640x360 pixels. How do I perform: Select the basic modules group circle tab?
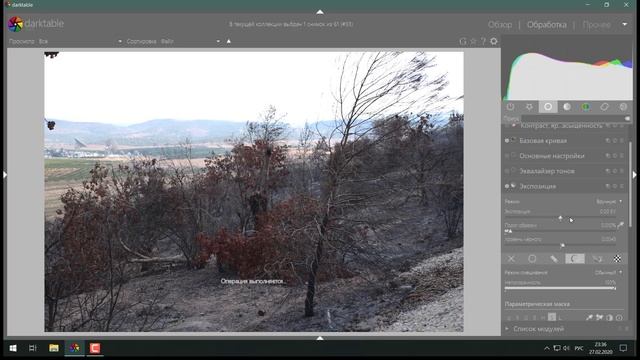[548, 107]
